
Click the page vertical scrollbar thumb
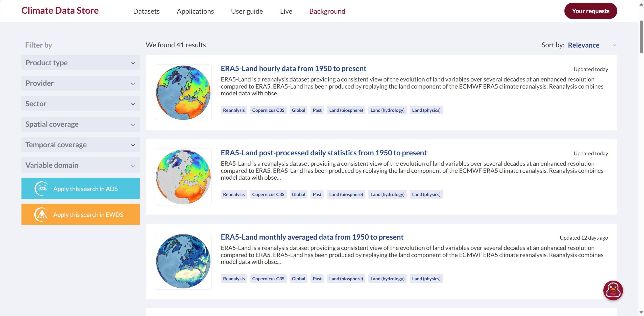point(641,37)
